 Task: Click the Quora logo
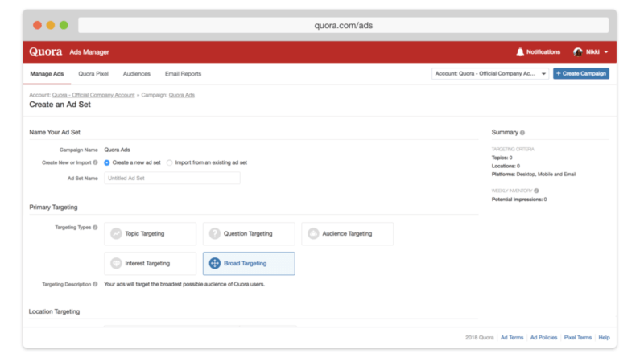tap(46, 51)
